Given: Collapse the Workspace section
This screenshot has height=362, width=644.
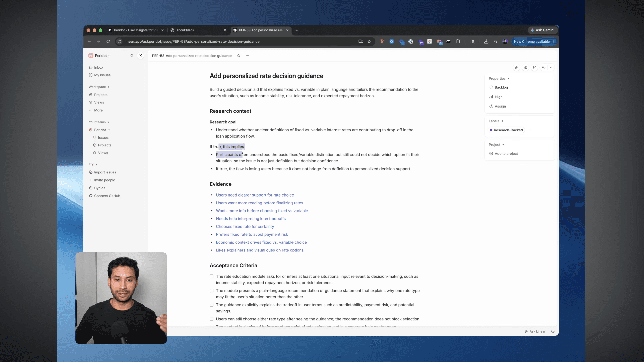Looking at the screenshot, I should (x=99, y=87).
